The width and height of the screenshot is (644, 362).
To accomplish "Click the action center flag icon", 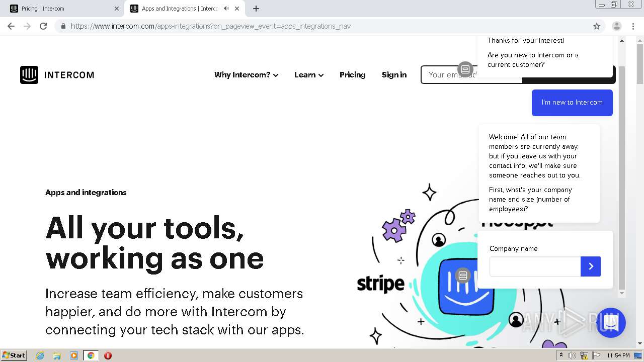I will pos(596,355).
